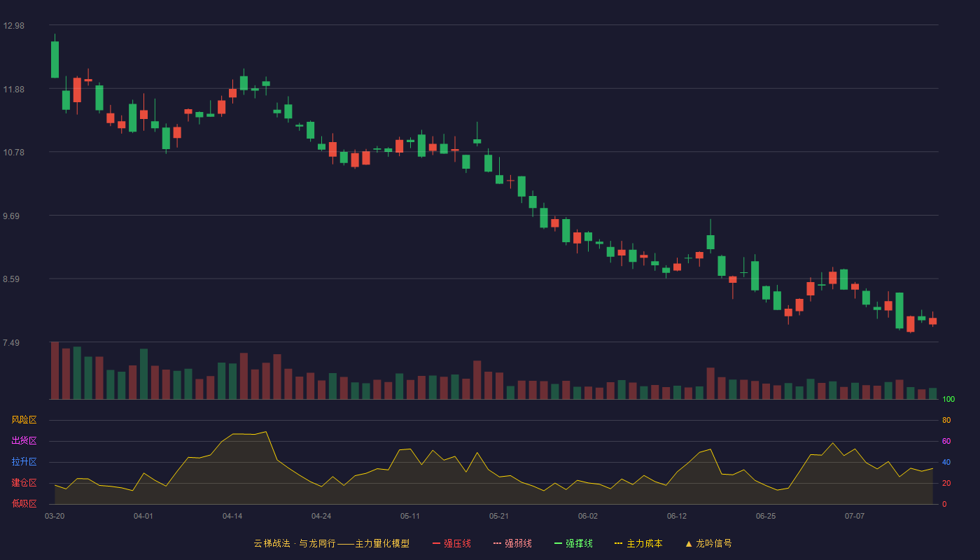Screen dimensions: 980x560
Task: Click the green line icon beside 强撑线
Action: pos(558,544)
